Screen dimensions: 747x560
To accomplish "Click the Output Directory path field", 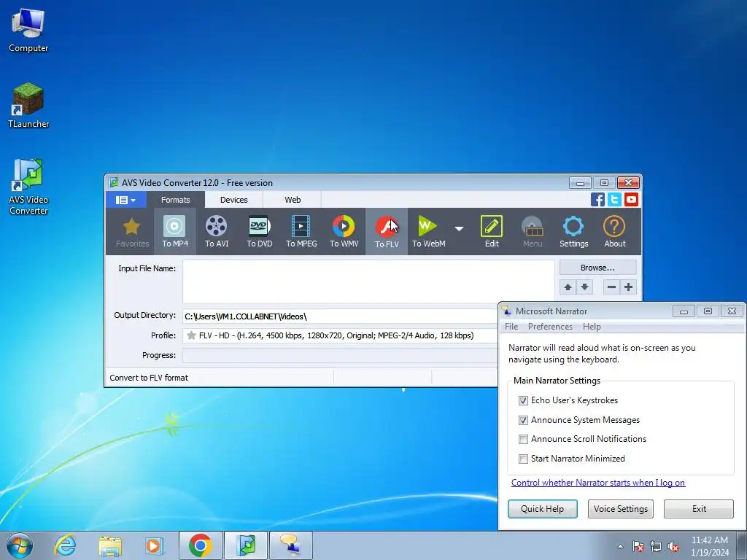I will (339, 316).
